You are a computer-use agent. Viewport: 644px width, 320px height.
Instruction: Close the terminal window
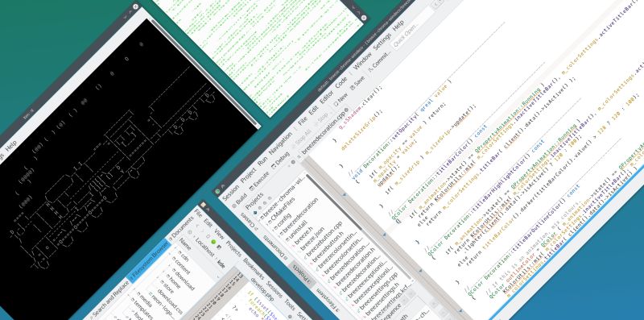[135, 6]
